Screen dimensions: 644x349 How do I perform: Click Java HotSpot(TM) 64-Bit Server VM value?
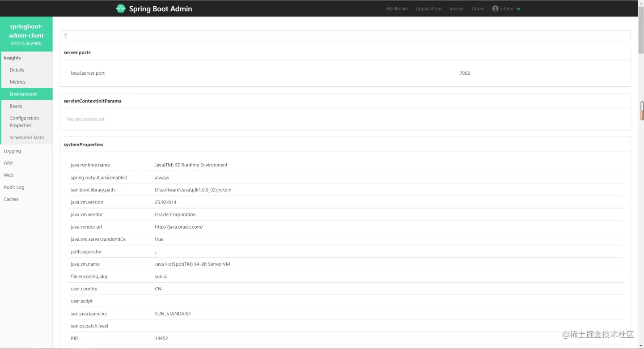point(192,264)
